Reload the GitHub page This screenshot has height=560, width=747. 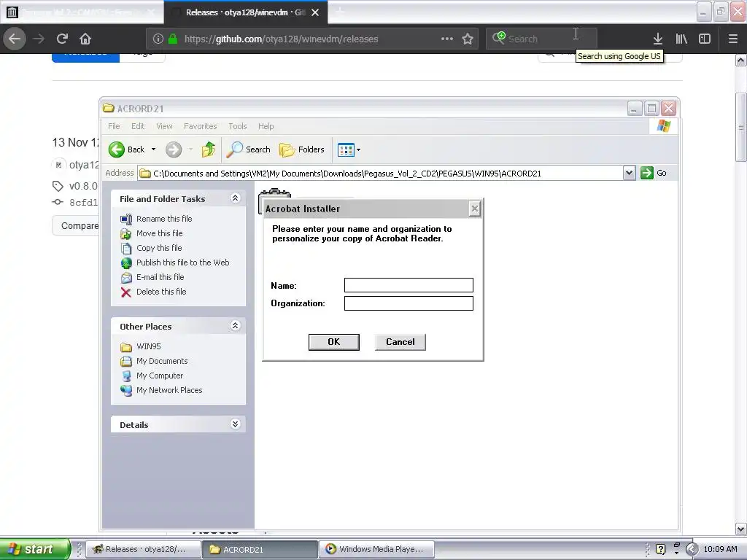tap(62, 39)
